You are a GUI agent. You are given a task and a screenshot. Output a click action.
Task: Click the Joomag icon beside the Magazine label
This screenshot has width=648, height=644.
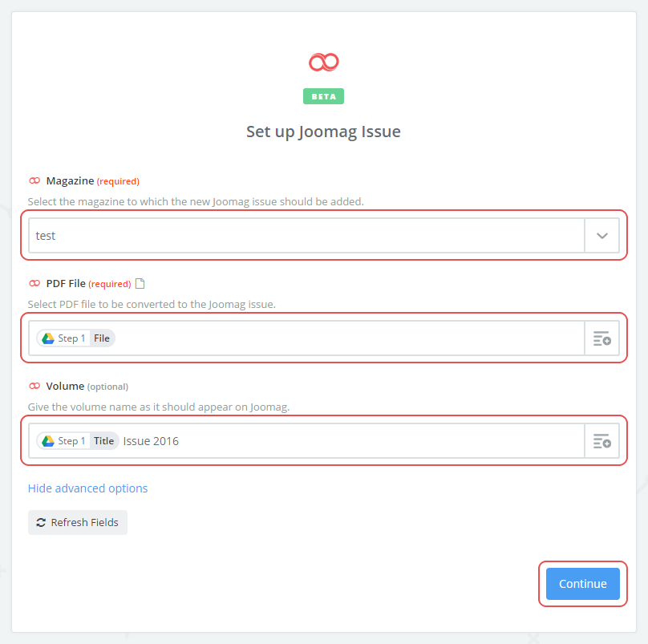(x=34, y=181)
